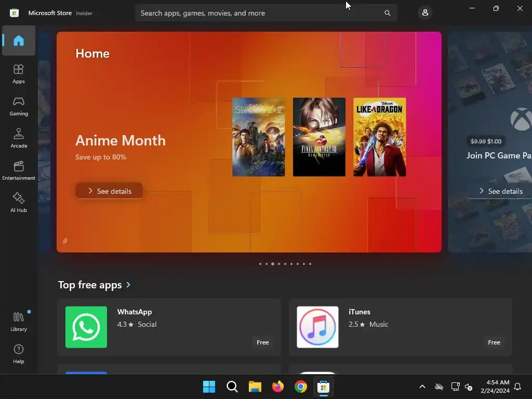The image size is (532, 399).
Task: Click the Anime Month banner heading
Action: 121,140
